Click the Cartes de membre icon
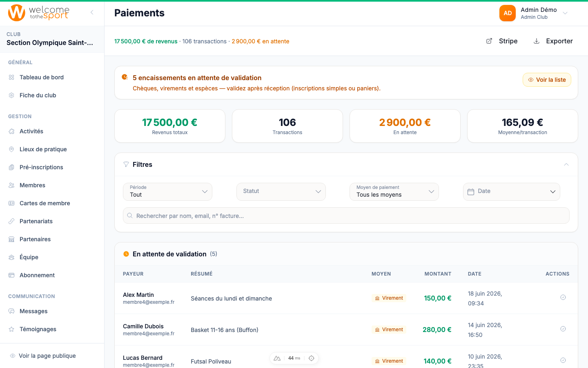The height and width of the screenshot is (368, 588). [11, 203]
